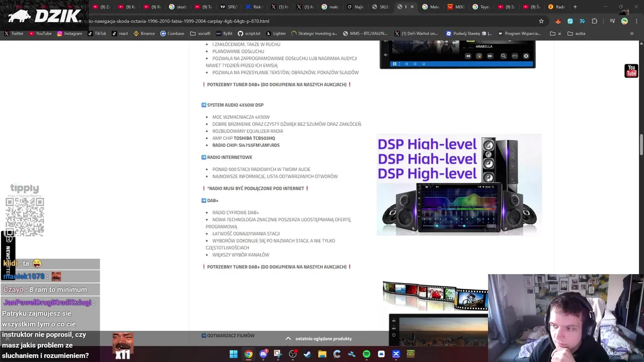The image size is (644, 362).
Task: Open the Coinbase bookmark
Action: click(x=172, y=33)
